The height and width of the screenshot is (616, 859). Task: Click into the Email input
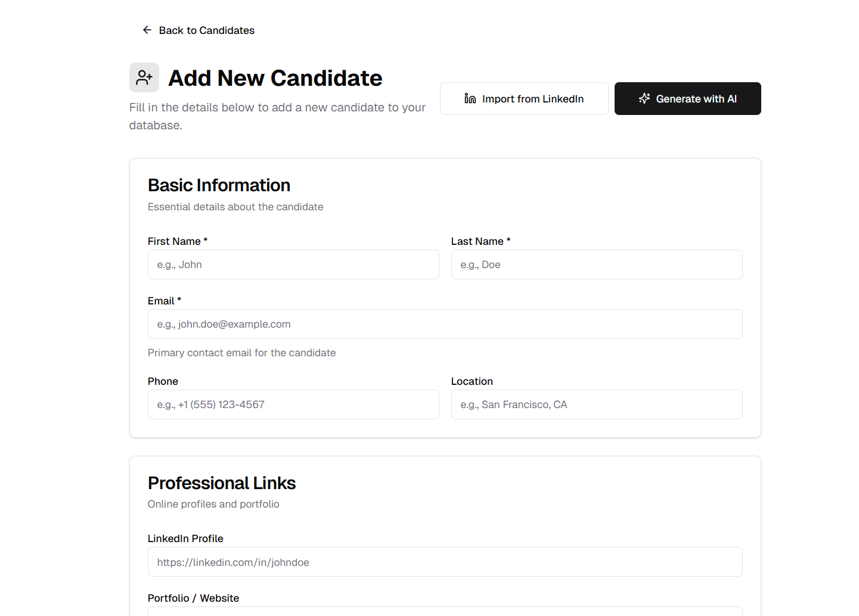click(445, 324)
